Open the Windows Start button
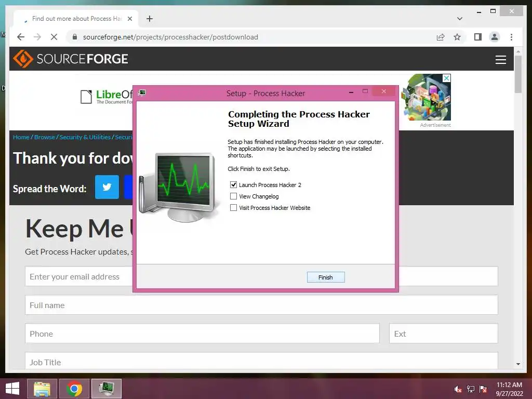The width and height of the screenshot is (532, 399). pyautogui.click(x=12, y=389)
